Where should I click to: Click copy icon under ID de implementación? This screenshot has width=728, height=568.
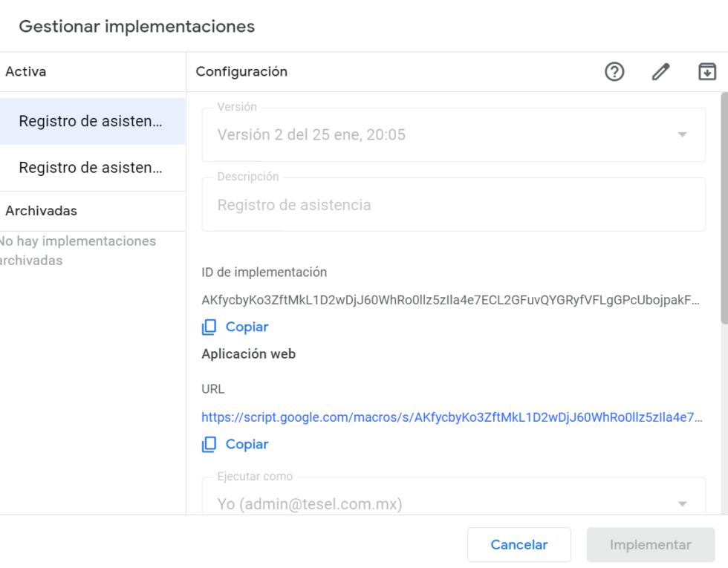[209, 327]
